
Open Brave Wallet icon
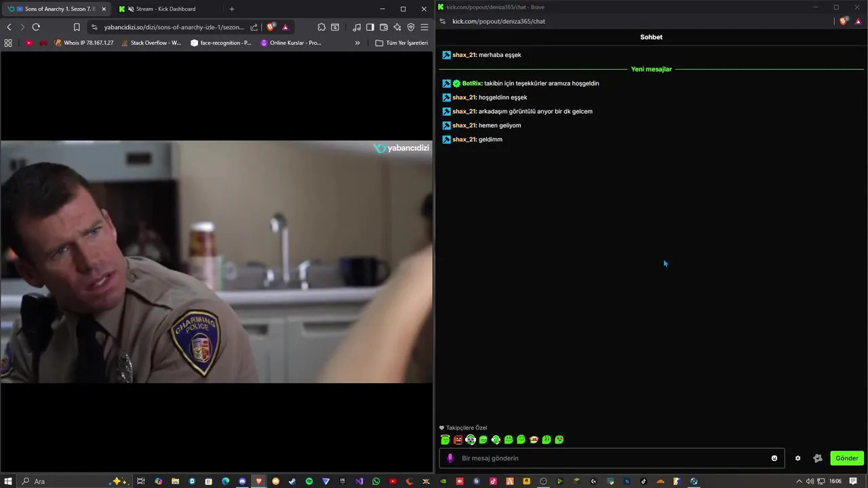[x=384, y=27]
